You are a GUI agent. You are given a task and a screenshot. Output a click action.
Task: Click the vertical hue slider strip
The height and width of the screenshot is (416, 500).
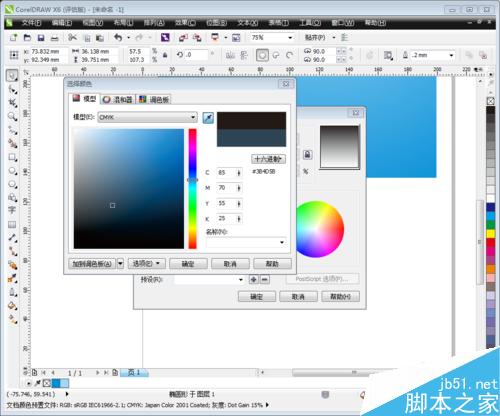pyautogui.click(x=193, y=189)
